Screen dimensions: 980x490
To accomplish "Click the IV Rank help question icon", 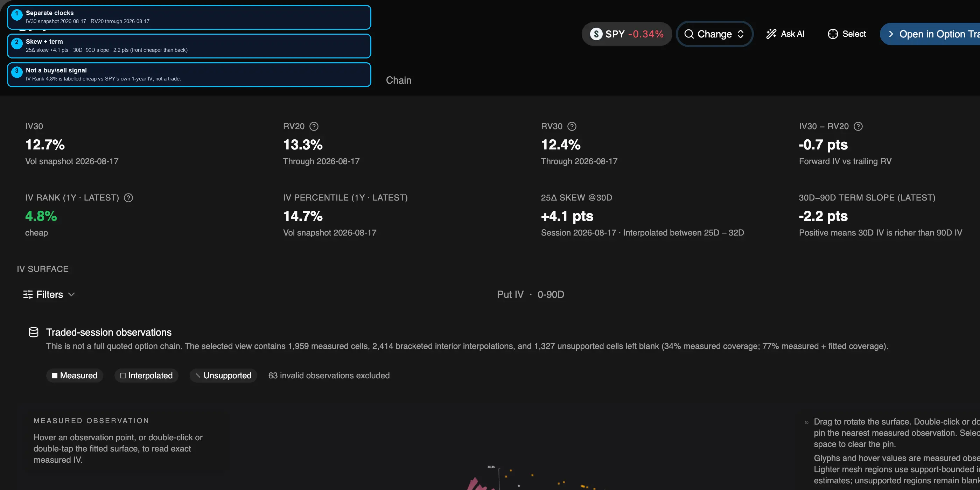I will pyautogui.click(x=128, y=198).
